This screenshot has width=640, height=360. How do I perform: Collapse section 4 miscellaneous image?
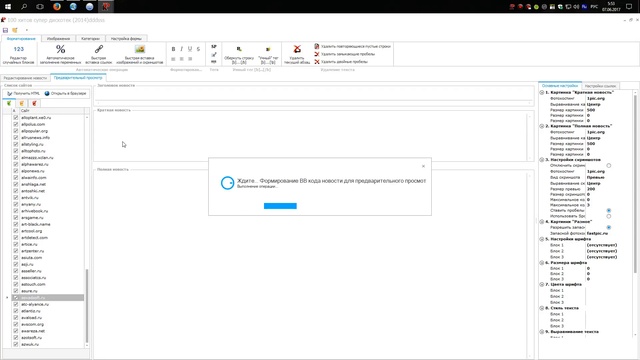[542, 222]
